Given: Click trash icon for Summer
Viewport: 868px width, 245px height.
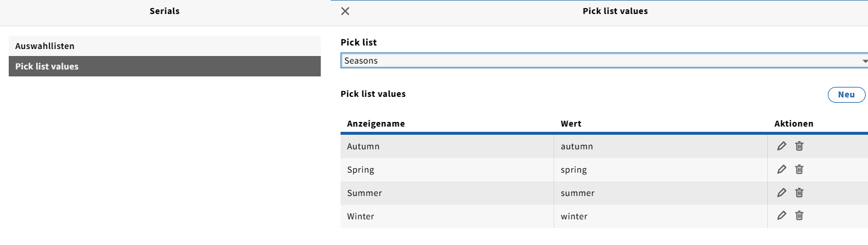Looking at the screenshot, I should pos(799,192).
